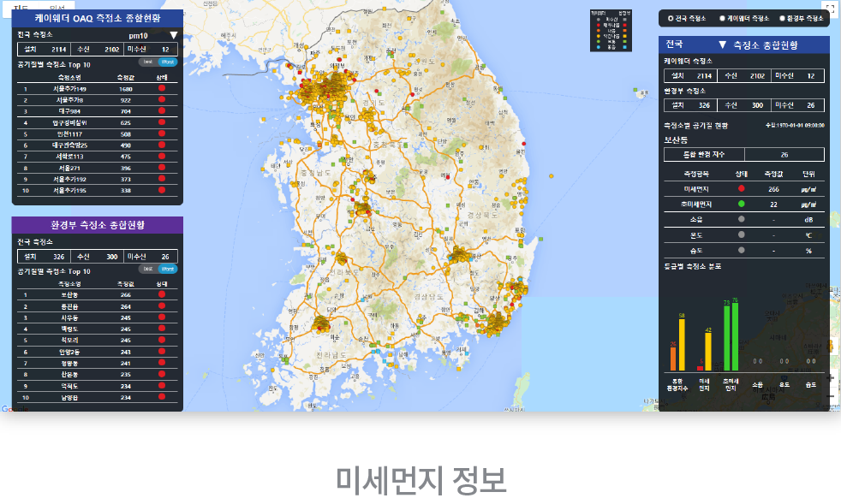
Task: Click the 통합 환경 지수 value field
Action: [x=784, y=155]
